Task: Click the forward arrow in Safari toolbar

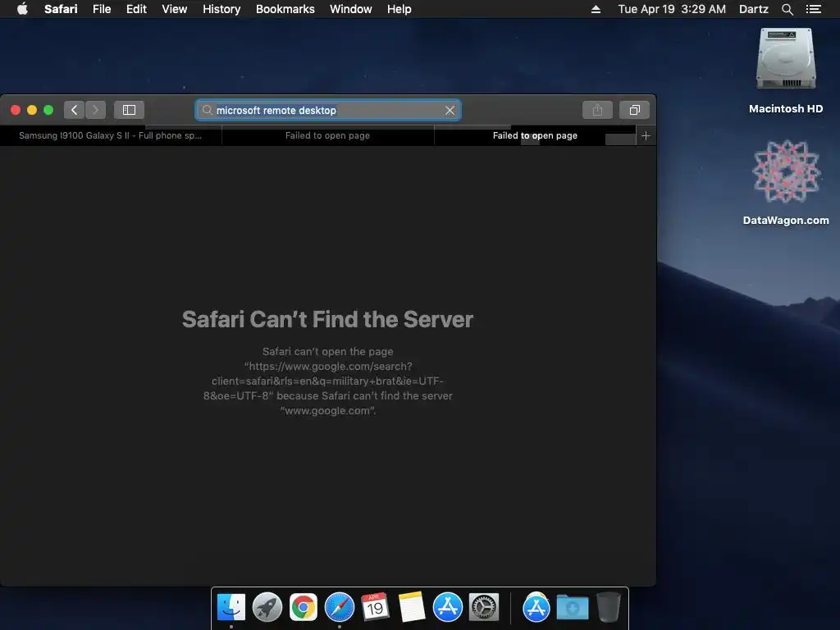Action: [95, 110]
